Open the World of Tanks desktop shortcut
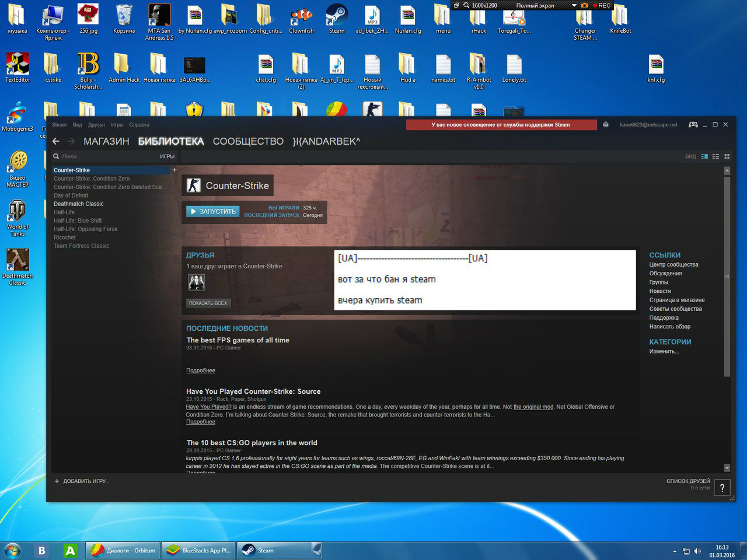Image resolution: width=747 pixels, height=560 pixels. 18,218
